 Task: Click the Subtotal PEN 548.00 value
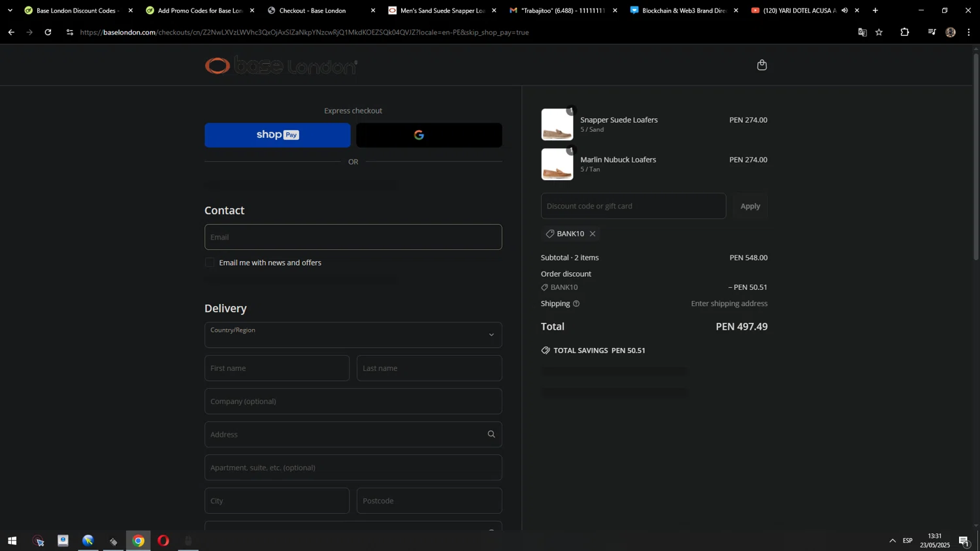[x=749, y=258]
